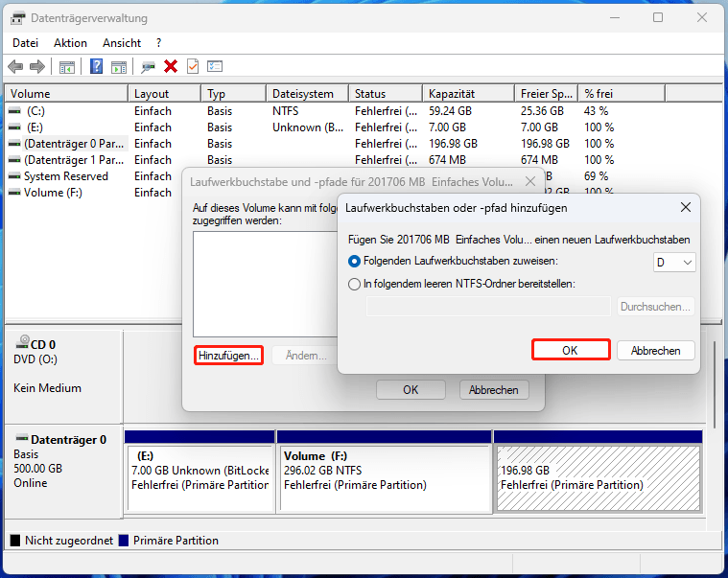Image resolution: width=728 pixels, height=578 pixels.
Task: Click the disk connect toolbar icon
Action: click(148, 66)
